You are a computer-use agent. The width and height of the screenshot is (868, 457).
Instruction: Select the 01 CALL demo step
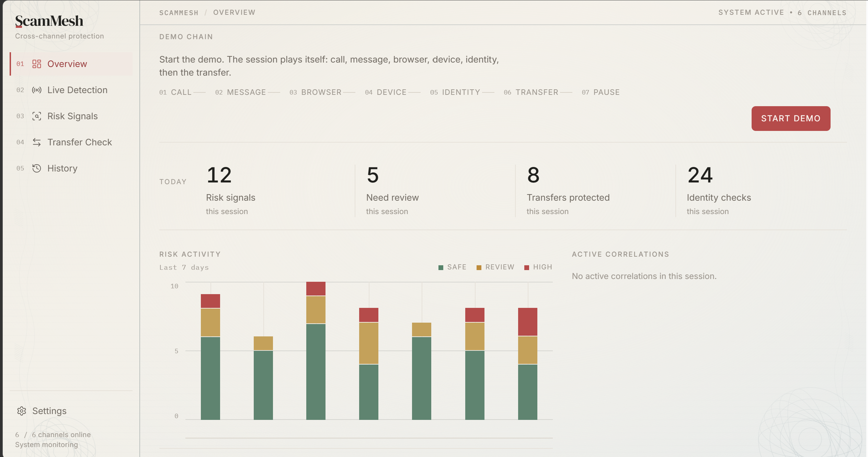[175, 92]
